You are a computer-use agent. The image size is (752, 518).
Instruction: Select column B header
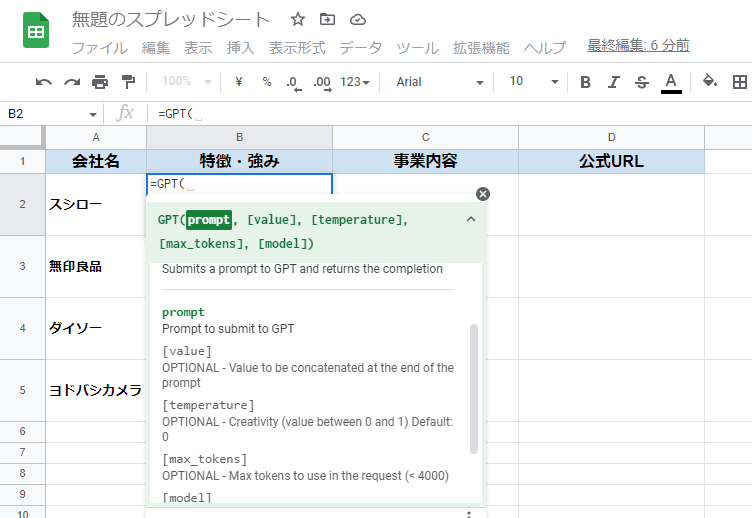[239, 137]
